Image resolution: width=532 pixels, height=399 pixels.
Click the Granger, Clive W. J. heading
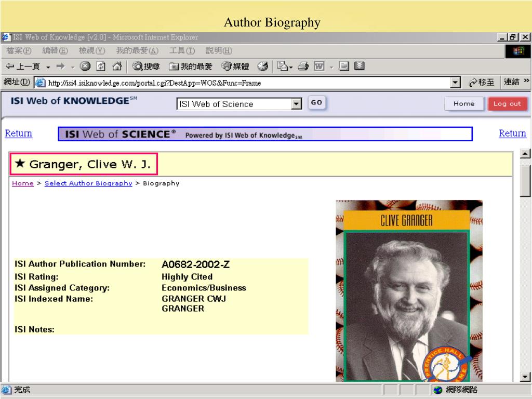pyautogui.click(x=90, y=164)
